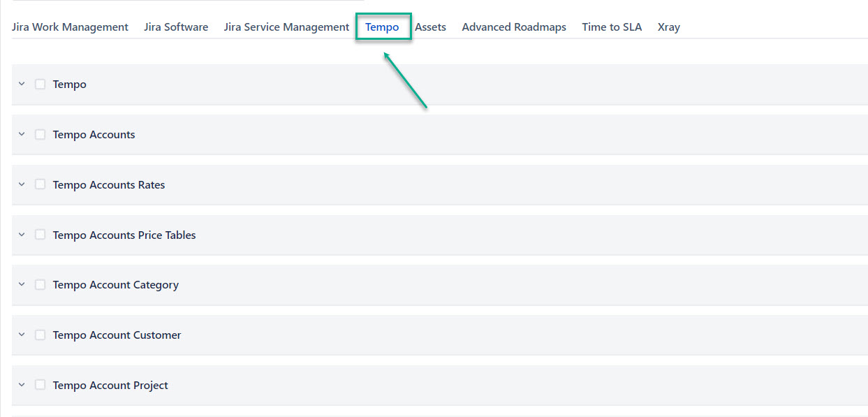Check the Tempo checkbox
This screenshot has width=868, height=417.
point(41,84)
